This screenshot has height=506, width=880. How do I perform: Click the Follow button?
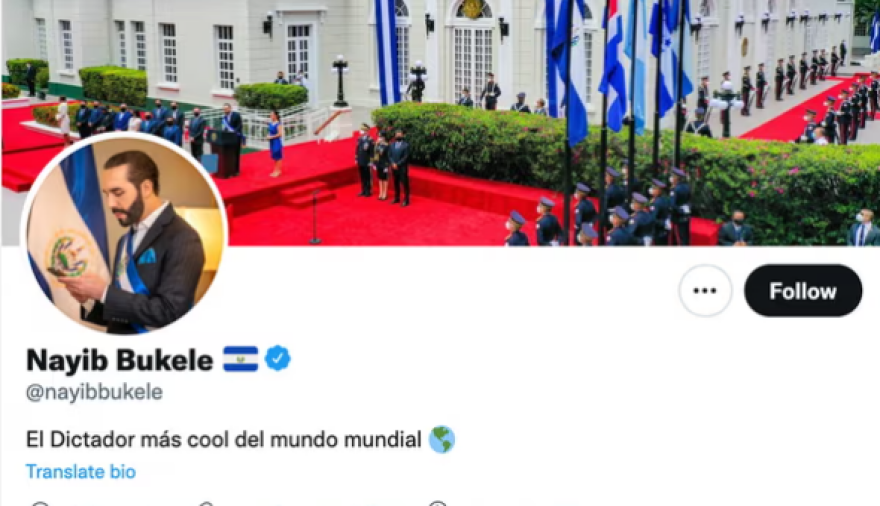(x=803, y=291)
